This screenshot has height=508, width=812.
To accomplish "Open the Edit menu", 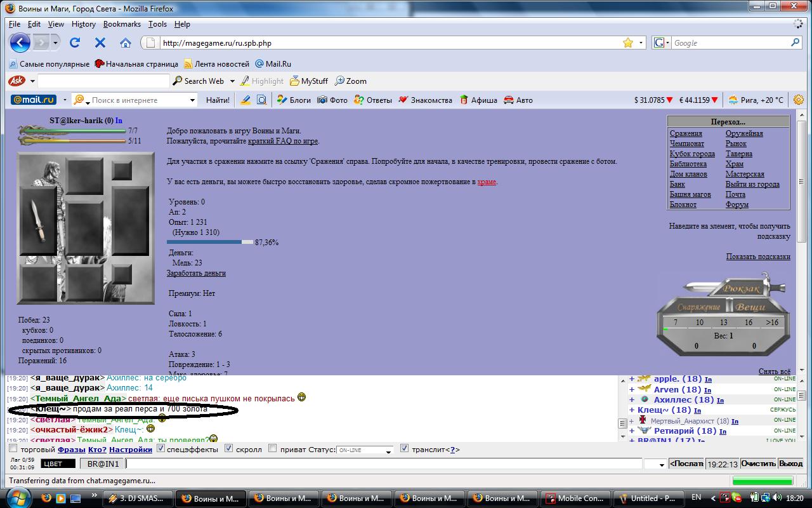I will pos(34,24).
